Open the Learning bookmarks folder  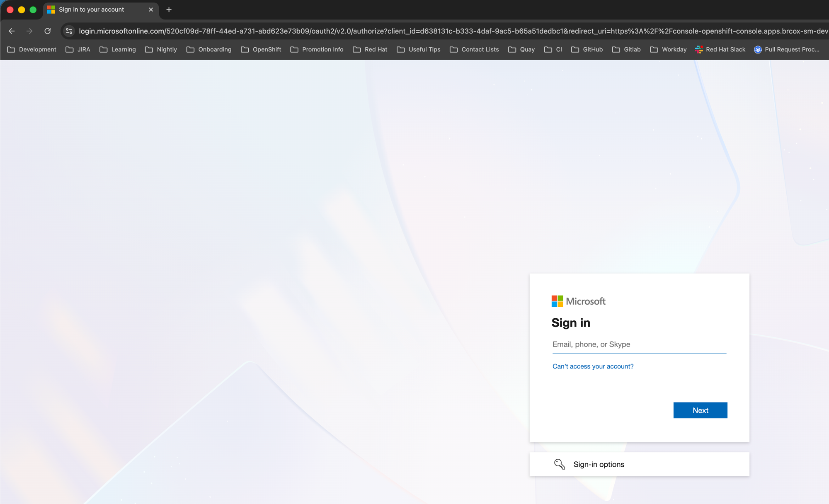tap(118, 49)
